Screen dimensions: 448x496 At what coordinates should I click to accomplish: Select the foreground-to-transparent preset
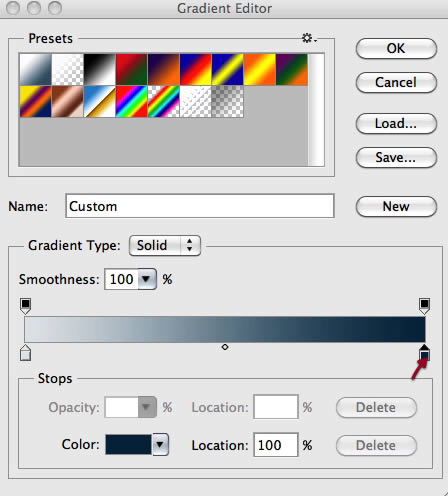click(x=67, y=70)
